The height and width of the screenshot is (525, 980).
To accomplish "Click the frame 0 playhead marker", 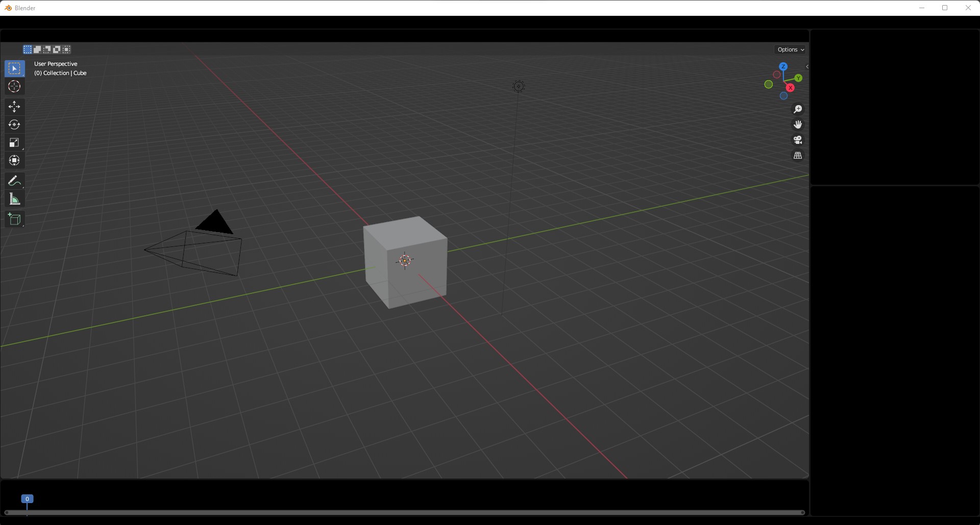I will click(x=27, y=499).
